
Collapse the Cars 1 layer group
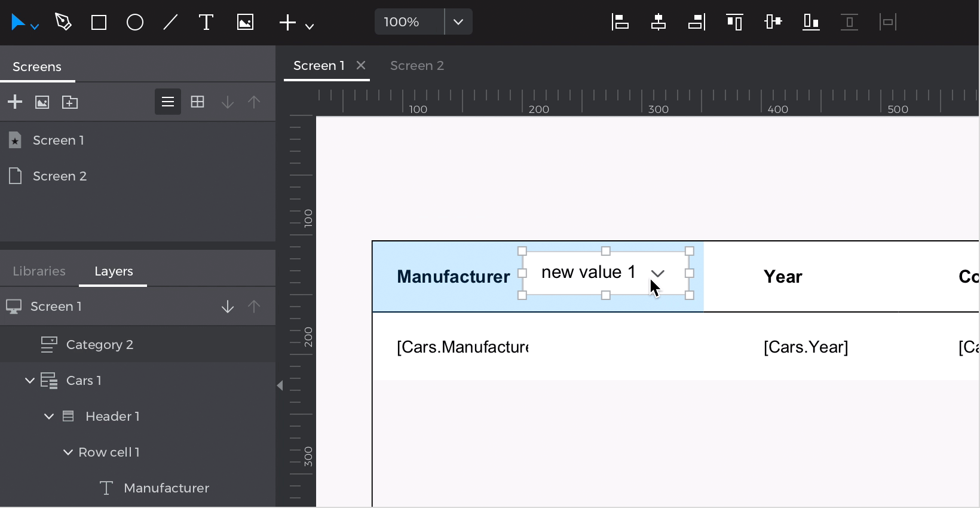29,381
